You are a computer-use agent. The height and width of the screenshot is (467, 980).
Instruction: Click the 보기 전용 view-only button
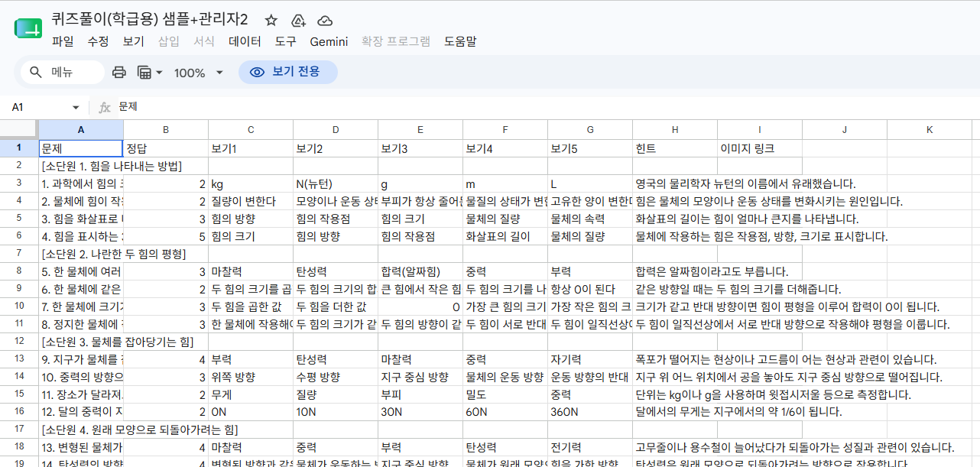pyautogui.click(x=287, y=73)
